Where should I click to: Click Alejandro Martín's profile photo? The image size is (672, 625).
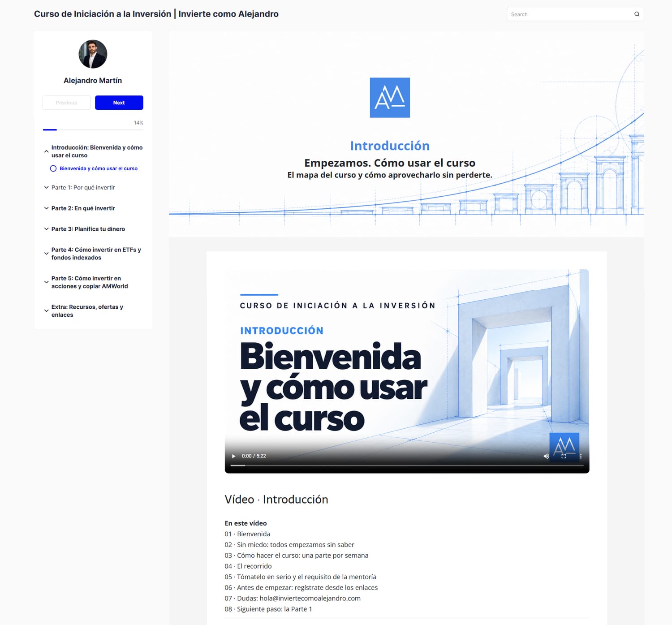tap(93, 54)
